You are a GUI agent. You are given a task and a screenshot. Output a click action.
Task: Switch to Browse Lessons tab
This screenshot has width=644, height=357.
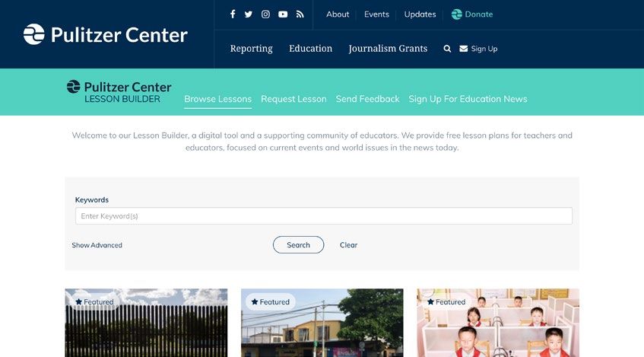217,99
